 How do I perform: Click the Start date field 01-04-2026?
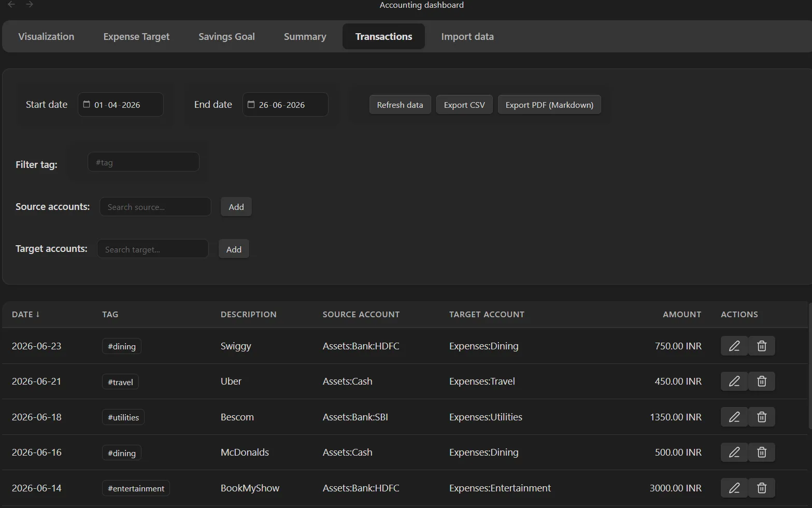[121, 105]
